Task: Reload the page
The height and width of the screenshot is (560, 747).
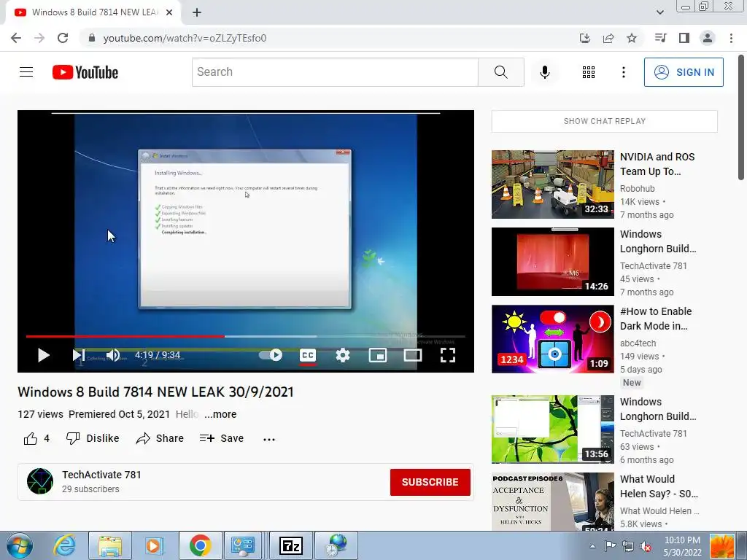Action: (x=63, y=38)
